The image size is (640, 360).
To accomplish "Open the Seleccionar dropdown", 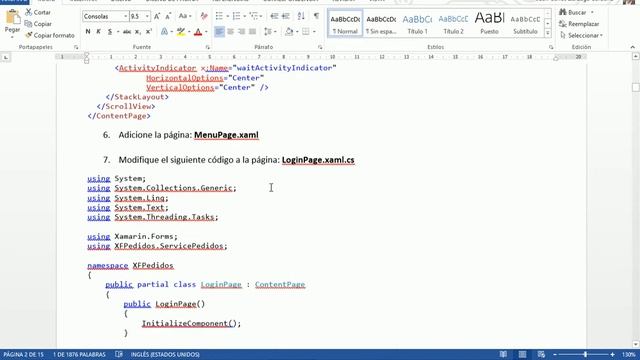I will tap(581, 36).
